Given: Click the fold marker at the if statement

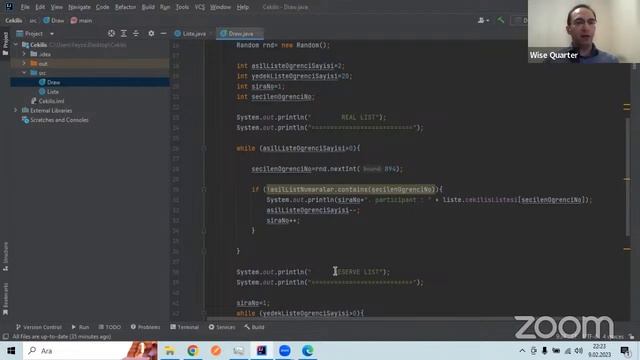Looking at the screenshot, I should (204, 189).
